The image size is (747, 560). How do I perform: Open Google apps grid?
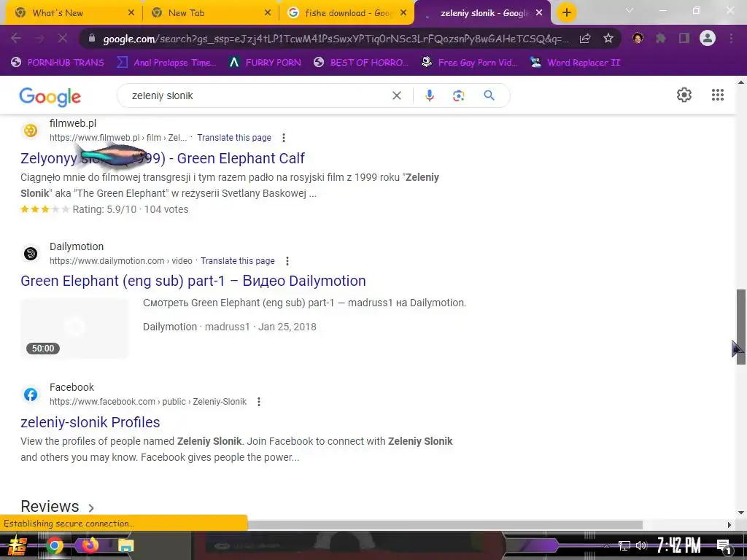pos(718,95)
